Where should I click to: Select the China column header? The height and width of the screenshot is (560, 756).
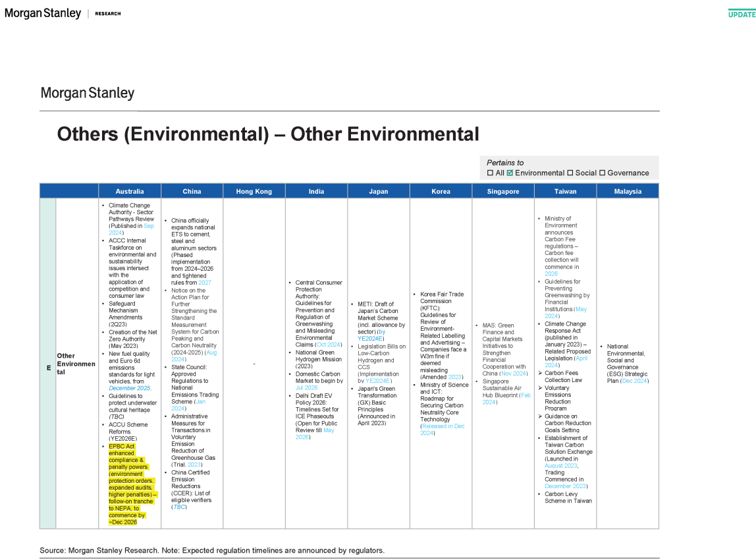(x=192, y=191)
